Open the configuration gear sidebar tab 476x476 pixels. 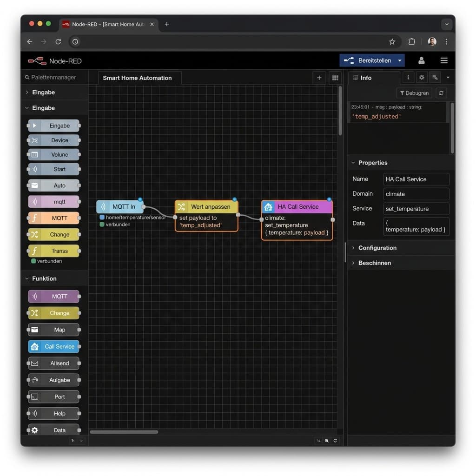[422, 78]
